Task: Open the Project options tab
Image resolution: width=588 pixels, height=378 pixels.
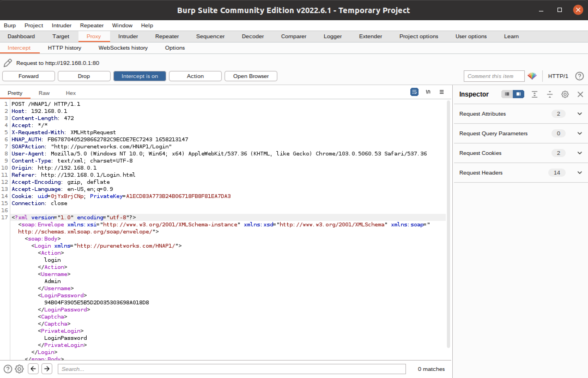Action: click(419, 36)
